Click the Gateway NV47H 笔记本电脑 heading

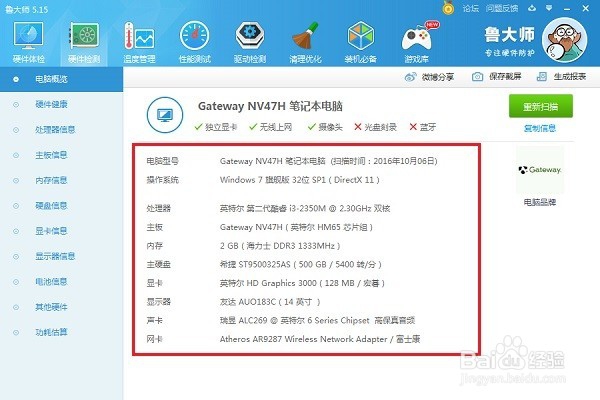point(270,106)
